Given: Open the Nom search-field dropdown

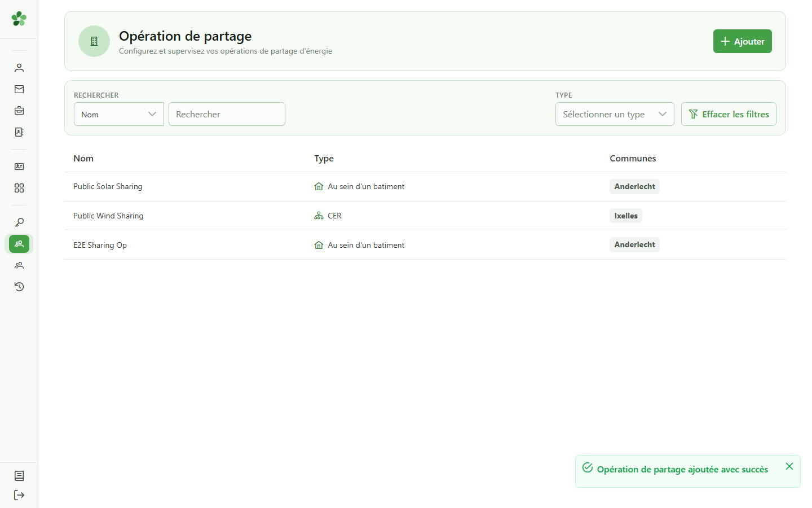Looking at the screenshot, I should 119,114.
